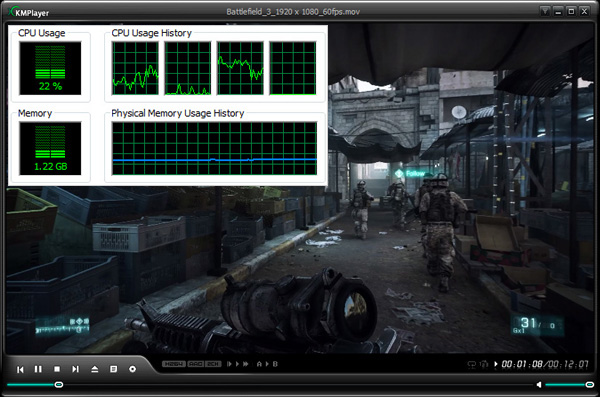Viewport: 600px width, 397px height.
Task: Toggle the shuffle icon near time display
Action: [484, 364]
